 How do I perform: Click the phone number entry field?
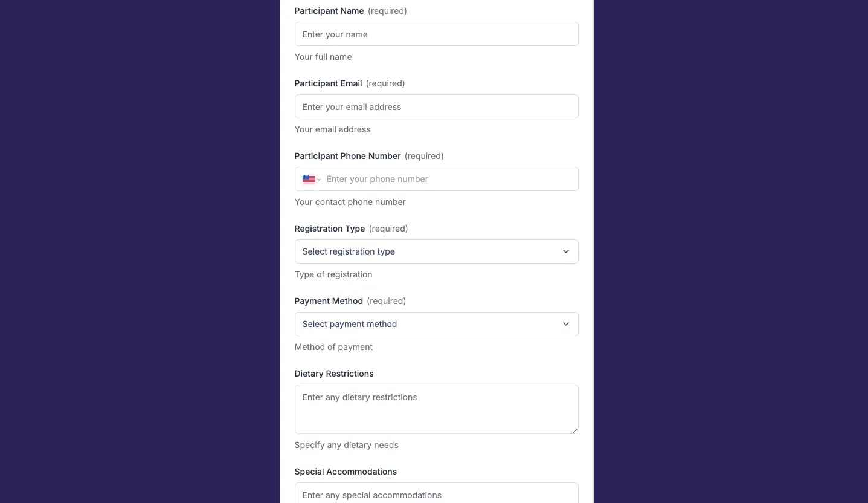(x=449, y=179)
